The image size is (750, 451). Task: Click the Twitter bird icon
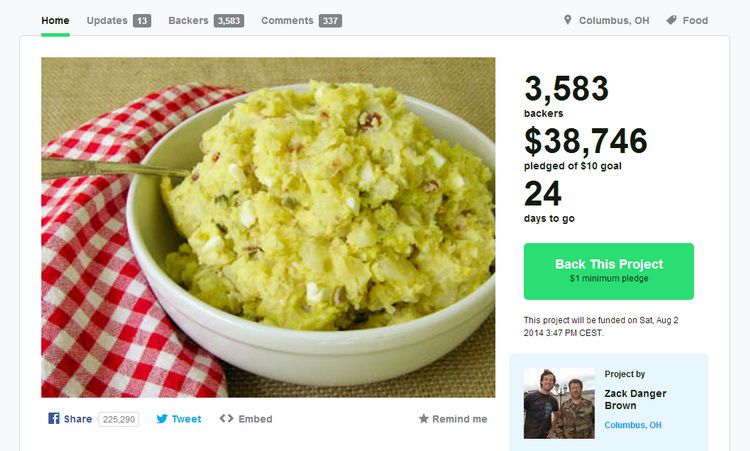162,419
